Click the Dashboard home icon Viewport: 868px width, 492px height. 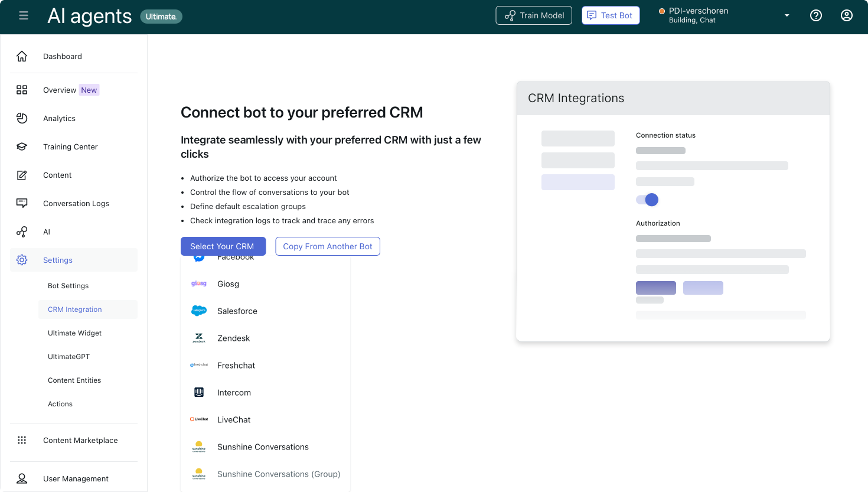pyautogui.click(x=22, y=56)
